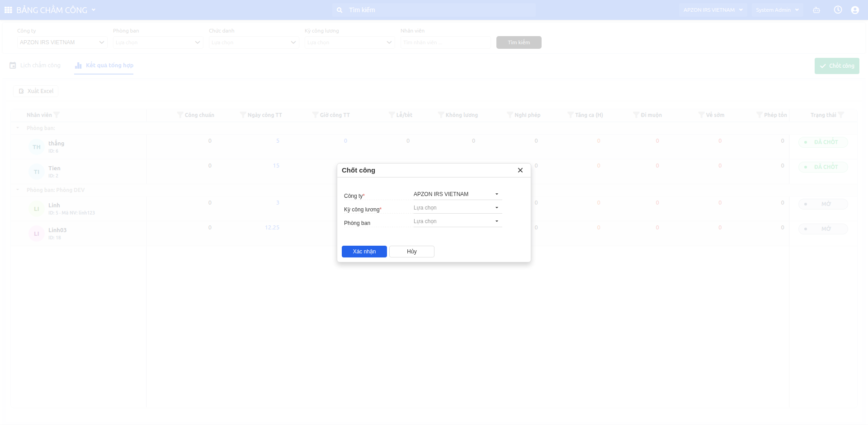This screenshot has height=425, width=868.
Task: Filter the Trạng thái column
Action: (x=841, y=115)
